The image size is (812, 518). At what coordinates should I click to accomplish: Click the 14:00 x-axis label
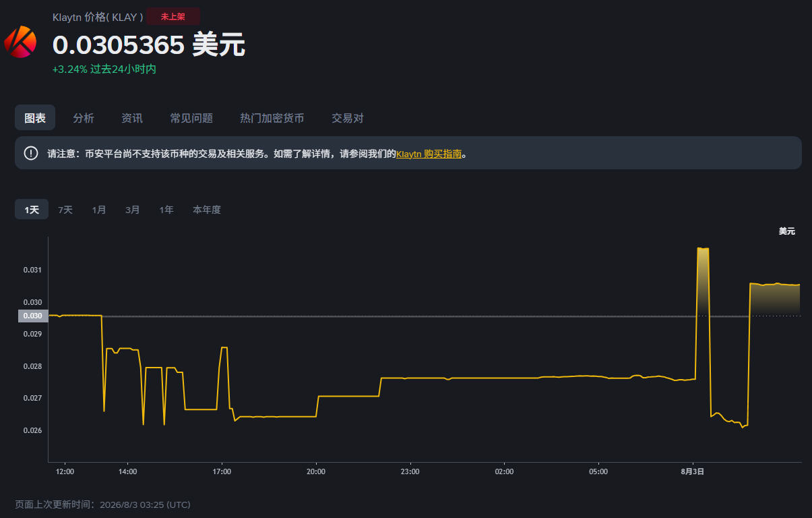(x=127, y=471)
